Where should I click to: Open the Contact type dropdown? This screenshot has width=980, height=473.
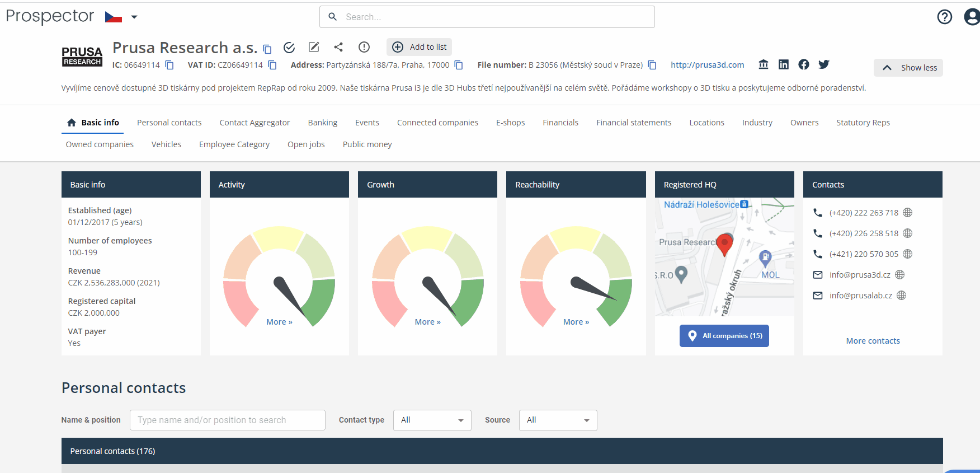click(432, 420)
